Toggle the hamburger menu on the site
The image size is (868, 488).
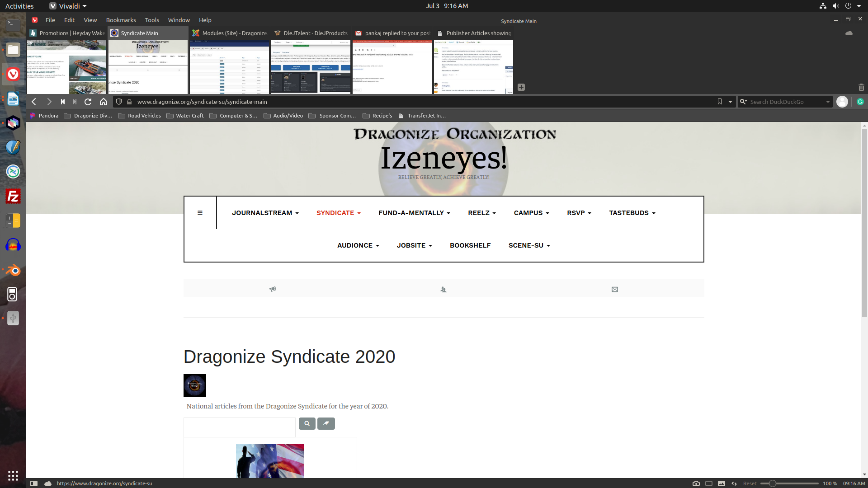(200, 213)
